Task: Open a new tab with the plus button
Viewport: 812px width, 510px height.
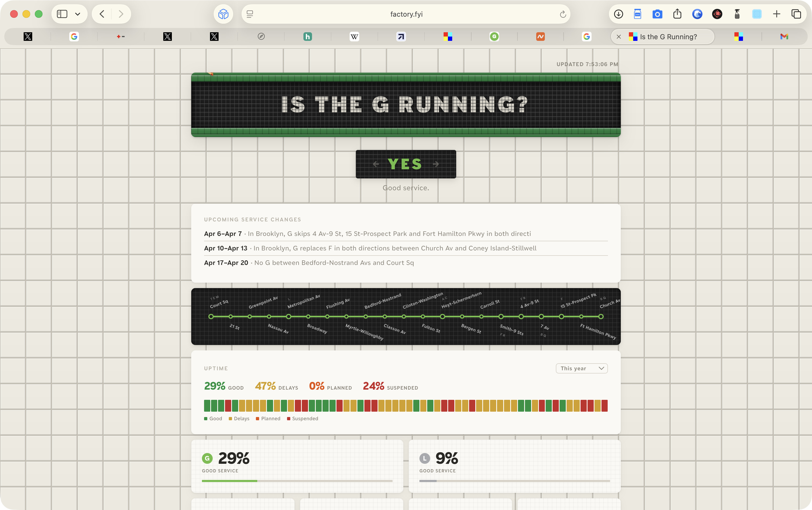Action: tap(777, 14)
